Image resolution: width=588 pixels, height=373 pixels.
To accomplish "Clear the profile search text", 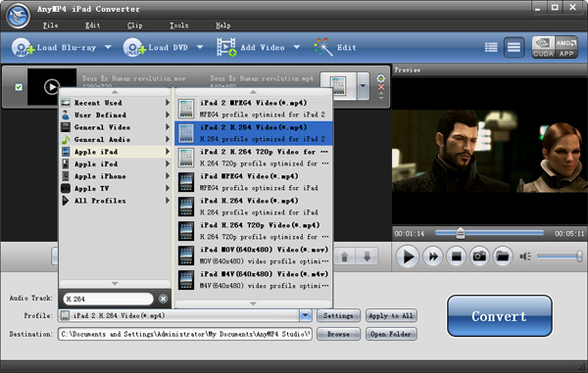I will coord(163,299).
